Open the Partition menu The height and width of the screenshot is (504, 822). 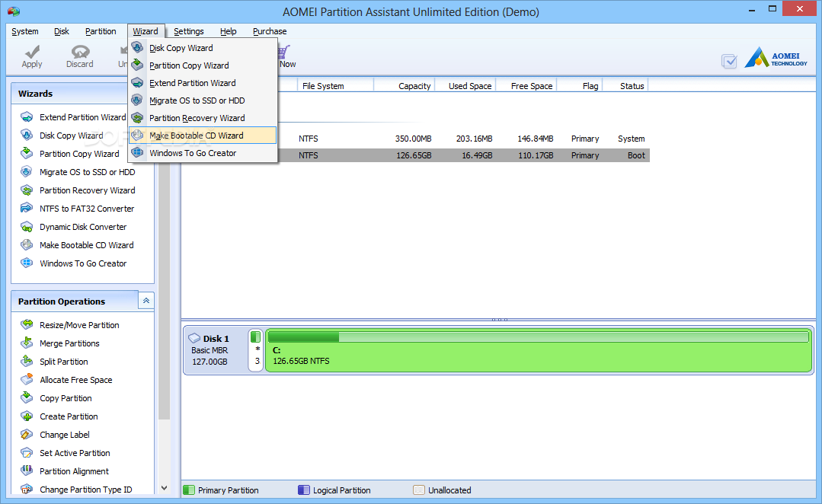click(101, 31)
